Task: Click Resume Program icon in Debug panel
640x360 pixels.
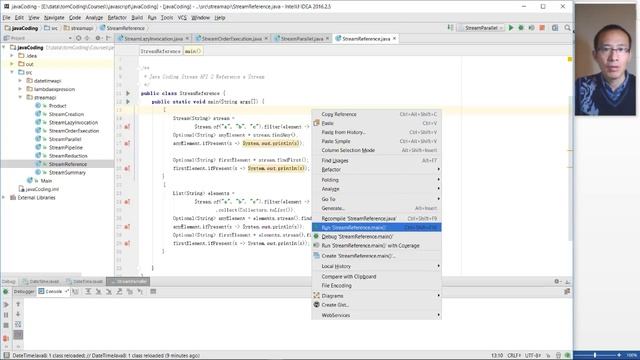Action: [6, 304]
